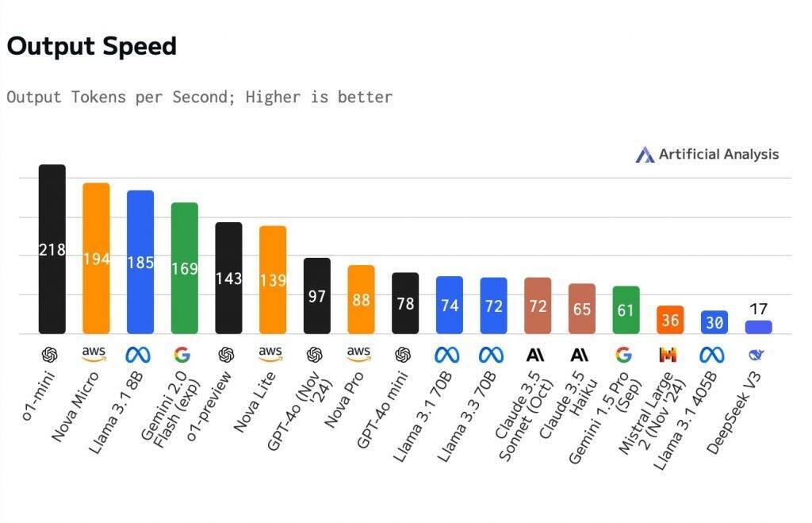Click the Output Speed chart title
812x523 pixels.
coord(91,46)
